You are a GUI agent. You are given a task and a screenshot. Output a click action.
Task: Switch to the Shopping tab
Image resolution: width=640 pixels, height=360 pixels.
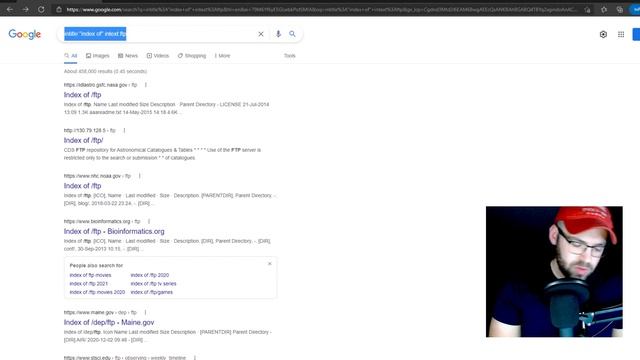click(192, 56)
